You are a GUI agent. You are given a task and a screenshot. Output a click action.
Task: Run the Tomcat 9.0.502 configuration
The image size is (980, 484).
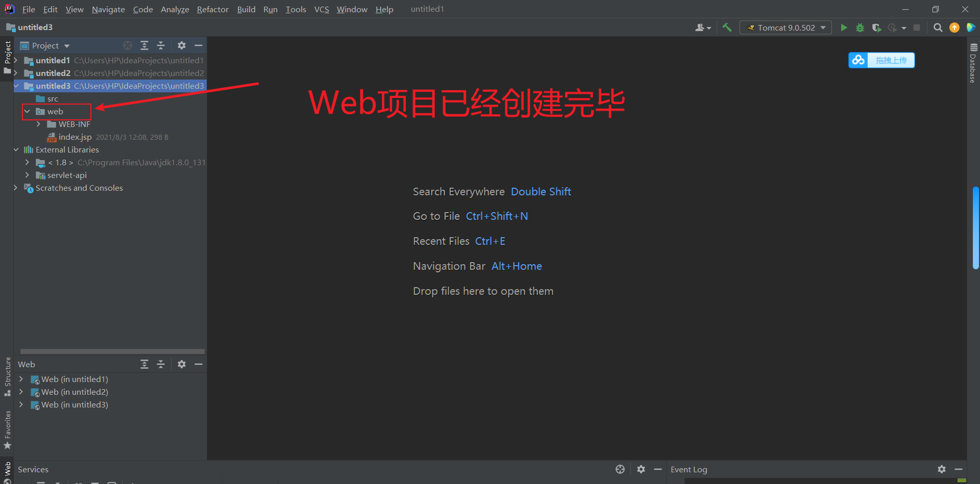pos(844,28)
